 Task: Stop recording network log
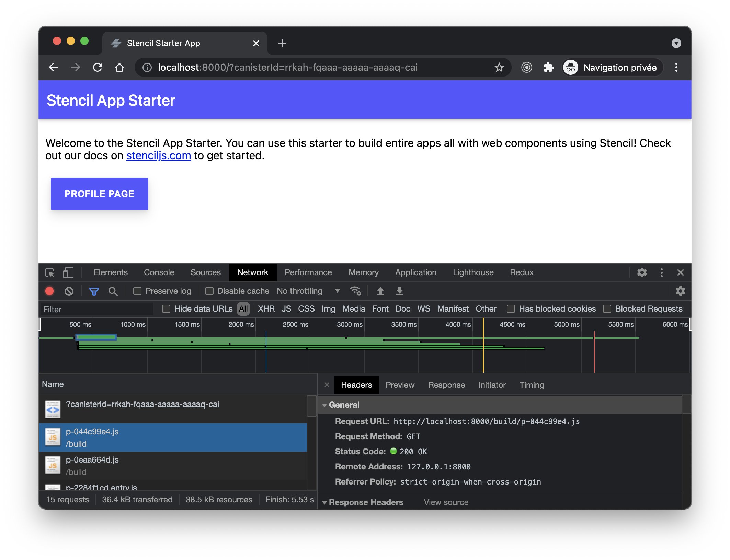point(49,291)
